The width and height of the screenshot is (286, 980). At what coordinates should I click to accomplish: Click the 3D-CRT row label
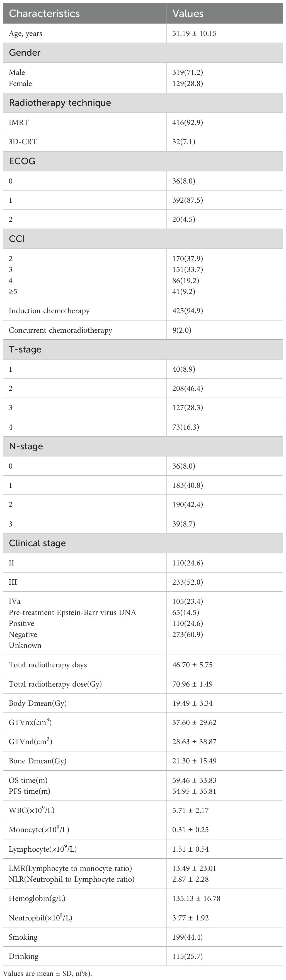tap(23, 142)
